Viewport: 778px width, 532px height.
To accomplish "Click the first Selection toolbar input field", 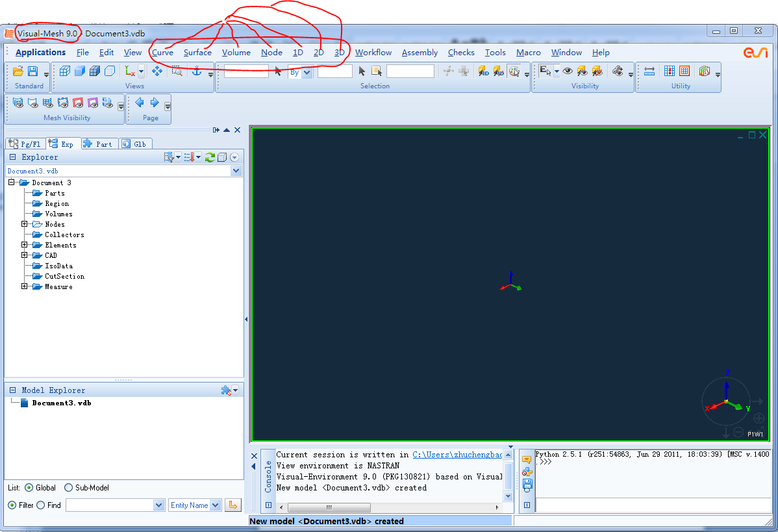I will [246, 71].
